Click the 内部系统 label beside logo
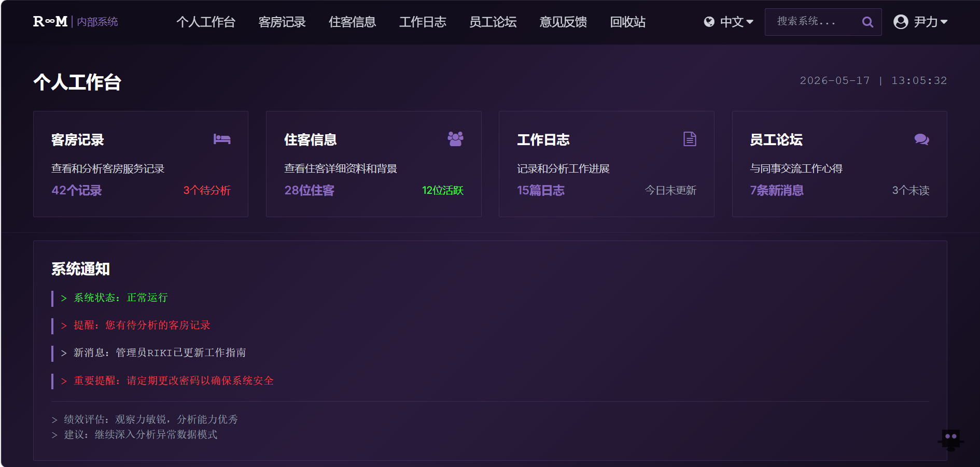The width and height of the screenshot is (980, 467). (97, 22)
